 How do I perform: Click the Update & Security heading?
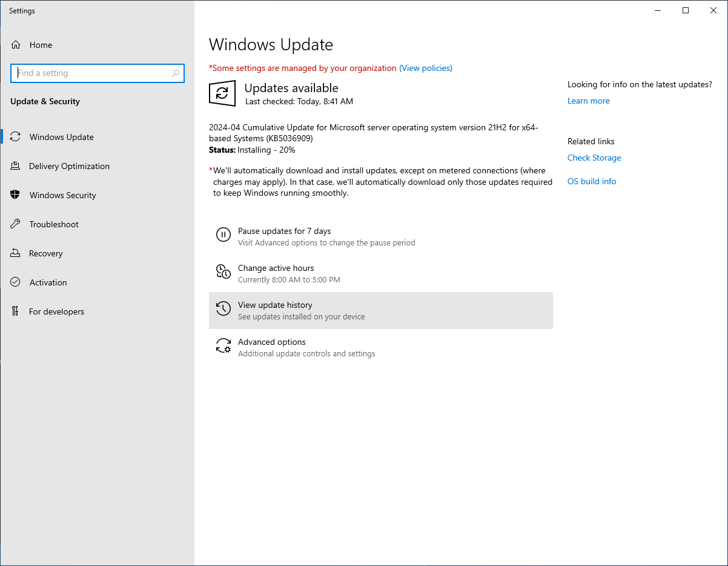[x=45, y=101]
